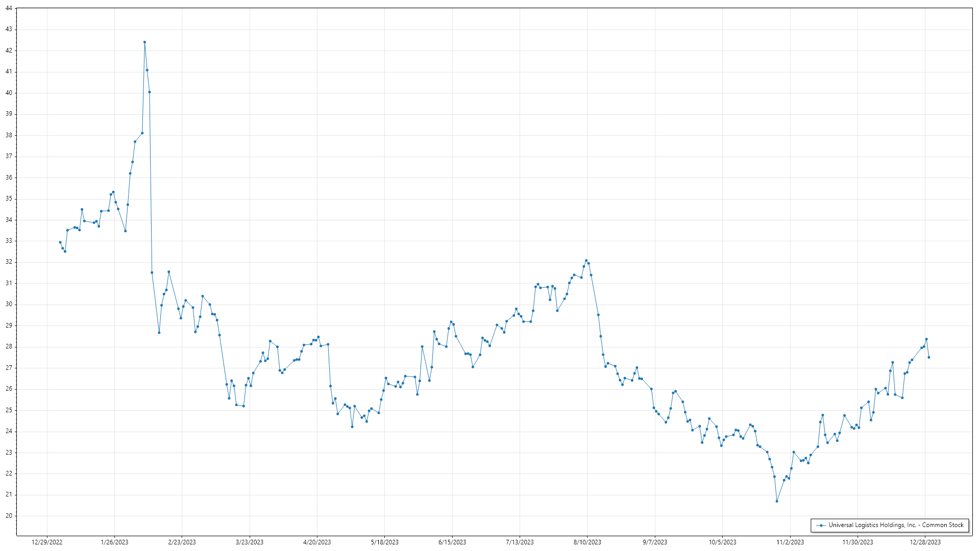Select the 5/18/2023 date on x-axis

(x=384, y=542)
